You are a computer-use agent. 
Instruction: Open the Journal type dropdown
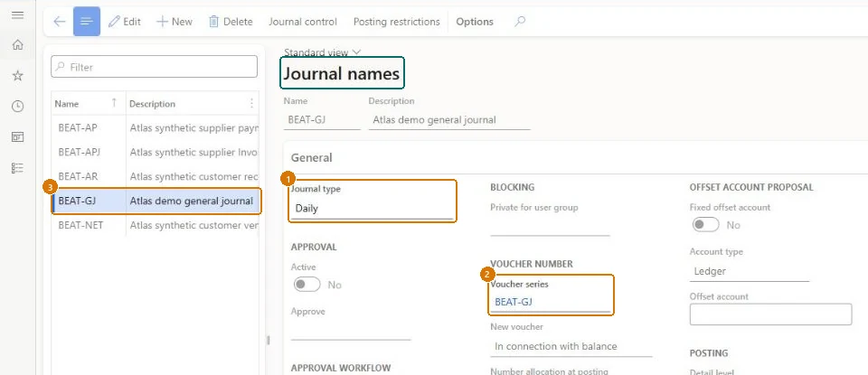[372, 209]
